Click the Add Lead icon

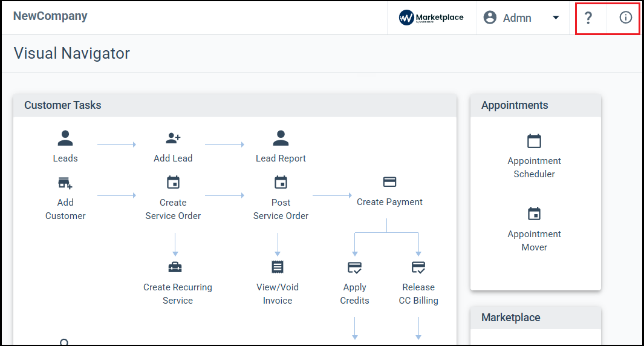[173, 139]
